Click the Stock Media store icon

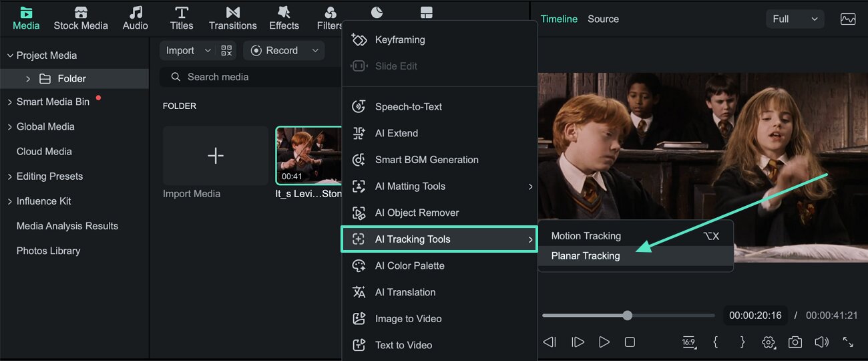[81, 12]
